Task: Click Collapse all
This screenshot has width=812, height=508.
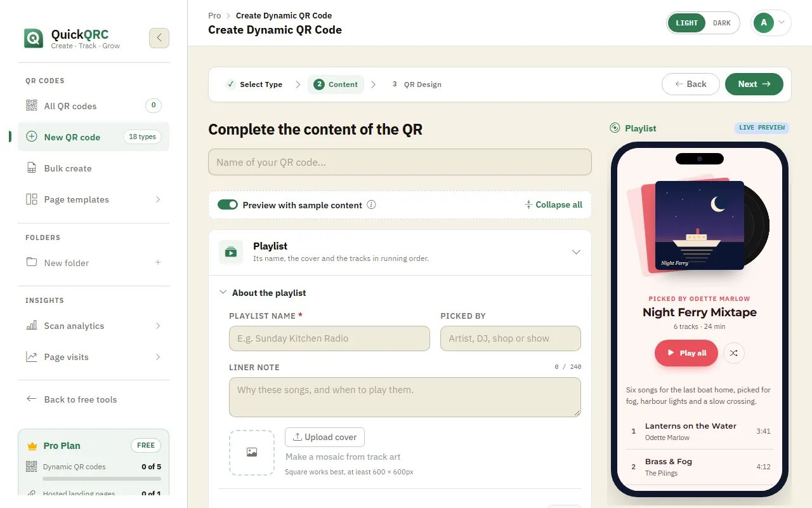Action: 553,204
